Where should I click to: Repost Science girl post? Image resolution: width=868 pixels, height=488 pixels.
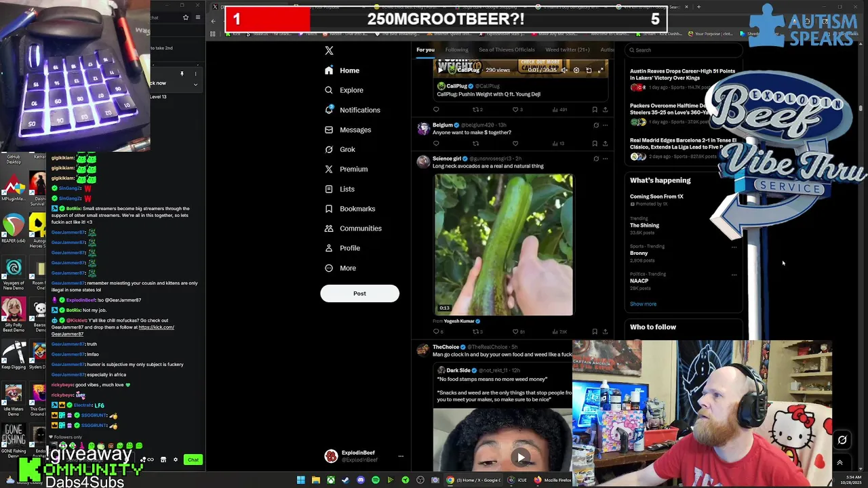click(475, 332)
